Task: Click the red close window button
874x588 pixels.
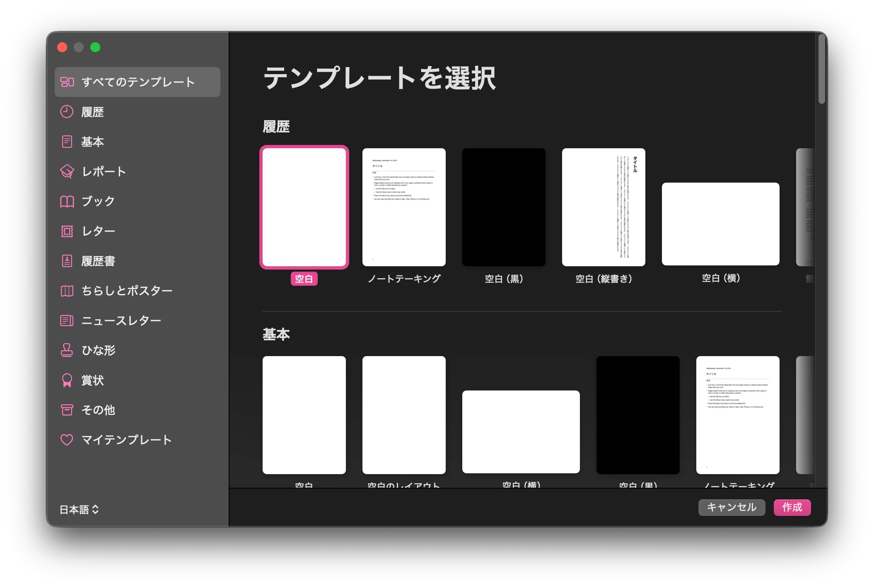Action: tap(62, 47)
